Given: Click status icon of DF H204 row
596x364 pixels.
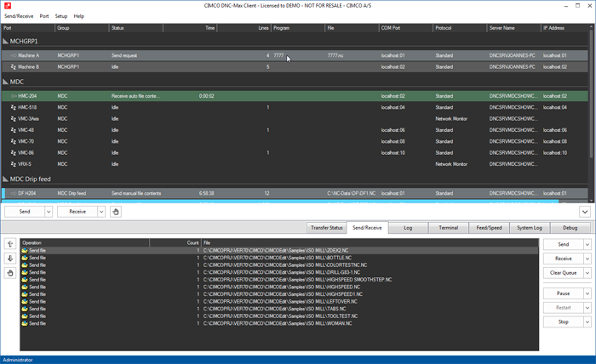Looking at the screenshot, I should coord(14,193).
